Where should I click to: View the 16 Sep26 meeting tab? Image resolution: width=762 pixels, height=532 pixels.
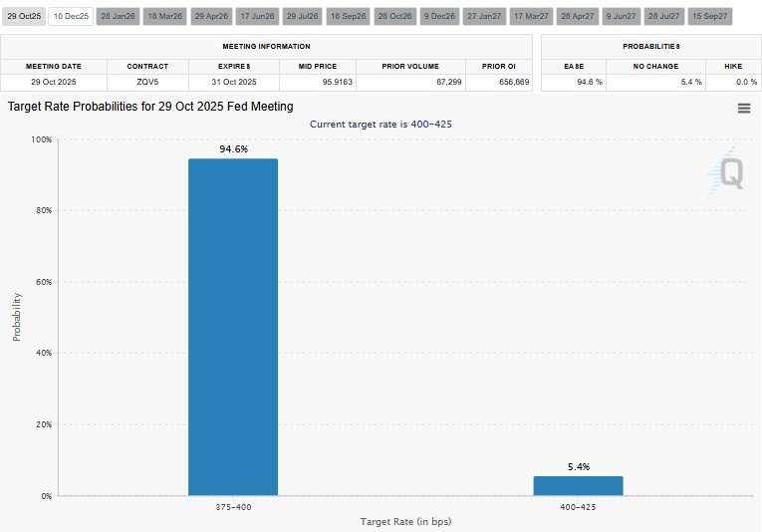pos(349,16)
